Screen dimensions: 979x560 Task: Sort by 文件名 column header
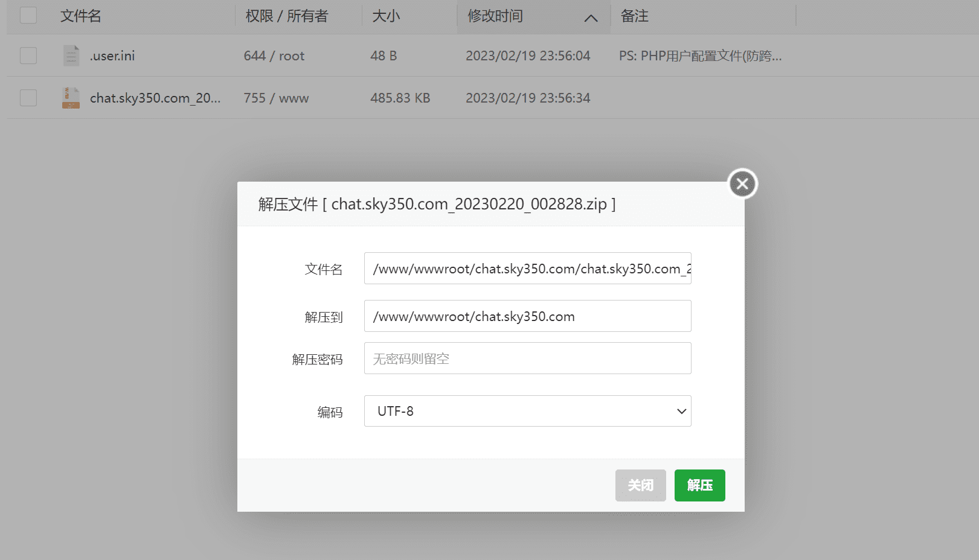(81, 16)
